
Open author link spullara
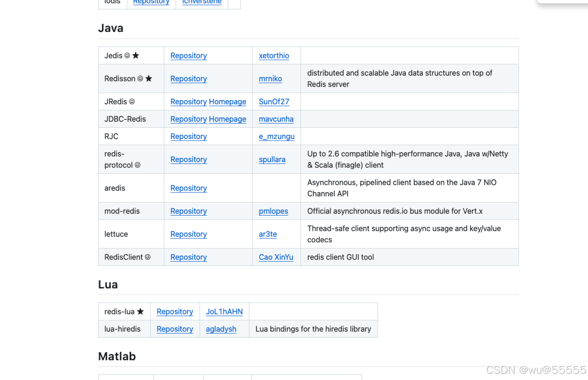point(272,159)
